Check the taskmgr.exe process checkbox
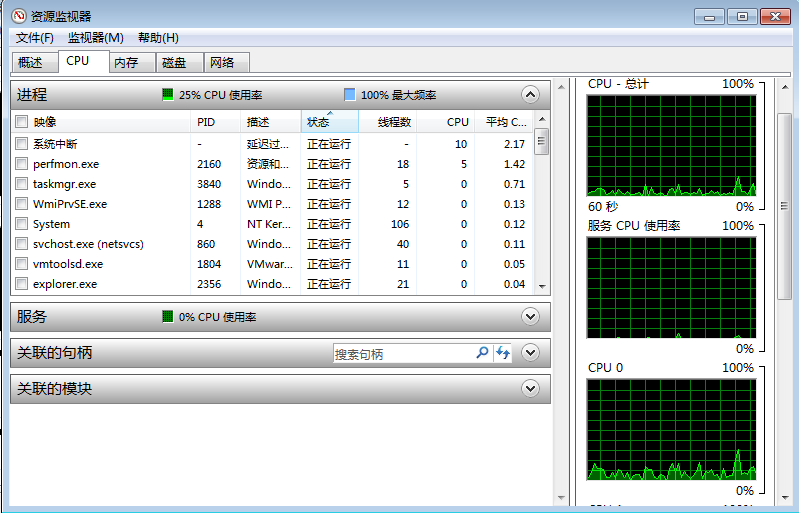The image size is (799, 513). (x=21, y=184)
